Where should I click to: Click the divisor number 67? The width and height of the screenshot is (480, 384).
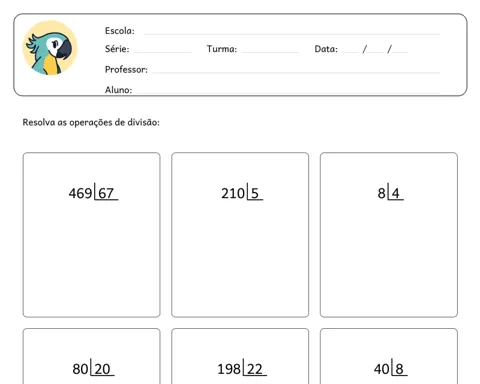pyautogui.click(x=106, y=193)
